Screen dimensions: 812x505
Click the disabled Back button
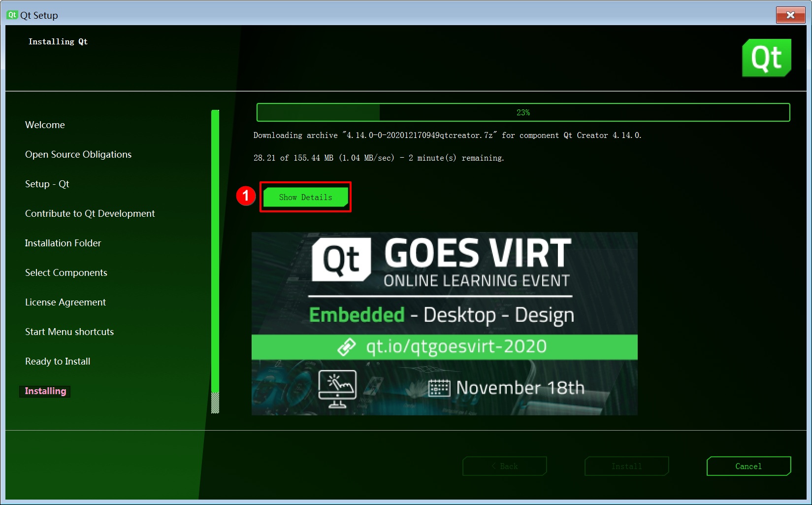pos(505,466)
